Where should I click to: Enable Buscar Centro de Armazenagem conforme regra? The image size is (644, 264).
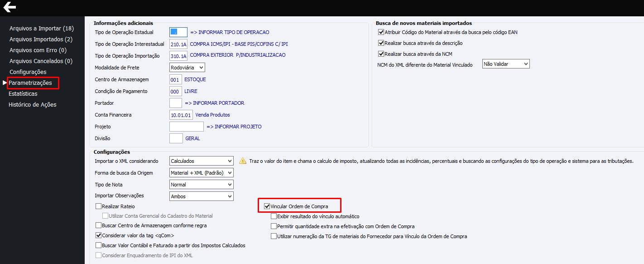pyautogui.click(x=99, y=225)
